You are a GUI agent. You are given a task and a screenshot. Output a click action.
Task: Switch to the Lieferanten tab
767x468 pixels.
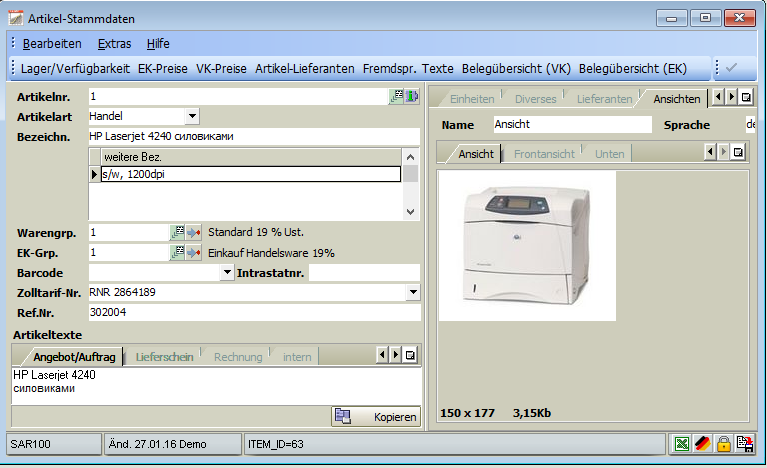(605, 99)
